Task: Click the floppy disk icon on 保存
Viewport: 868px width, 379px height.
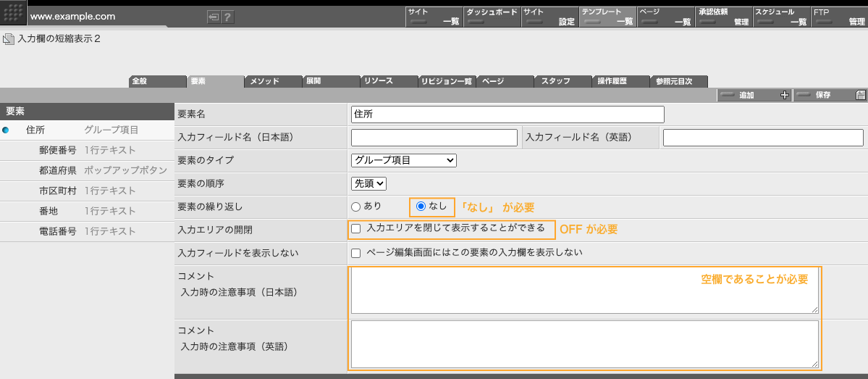Action: click(x=860, y=95)
